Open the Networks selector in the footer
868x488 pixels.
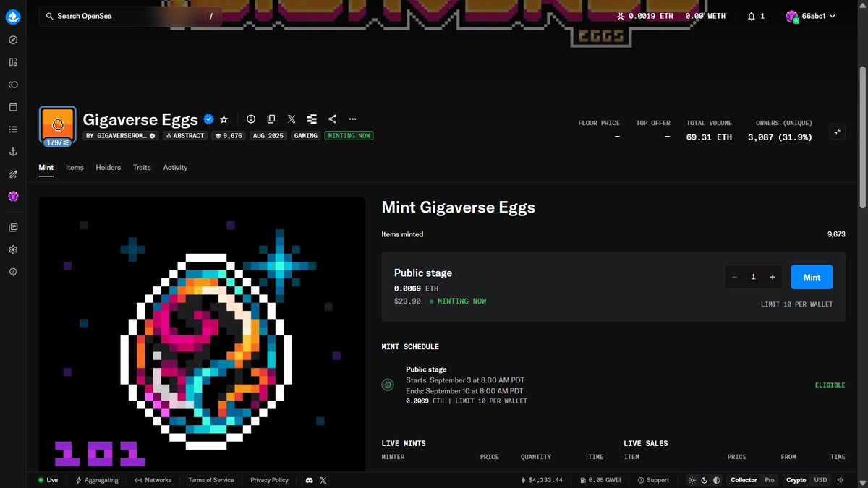(153, 480)
